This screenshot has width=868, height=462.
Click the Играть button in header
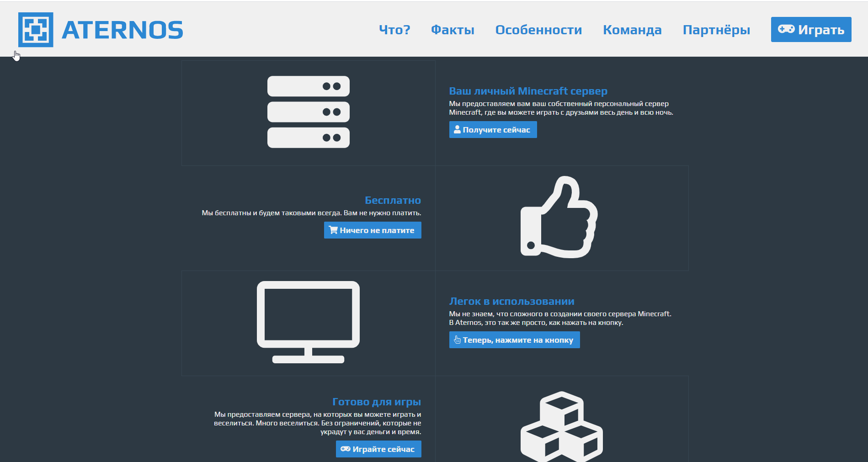tap(811, 30)
